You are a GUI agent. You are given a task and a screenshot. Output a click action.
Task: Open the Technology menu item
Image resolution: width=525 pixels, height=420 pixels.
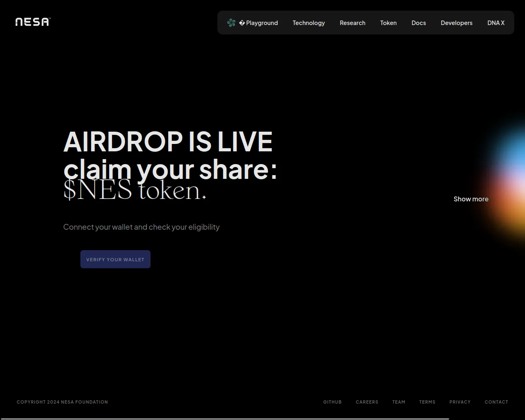[x=309, y=23]
